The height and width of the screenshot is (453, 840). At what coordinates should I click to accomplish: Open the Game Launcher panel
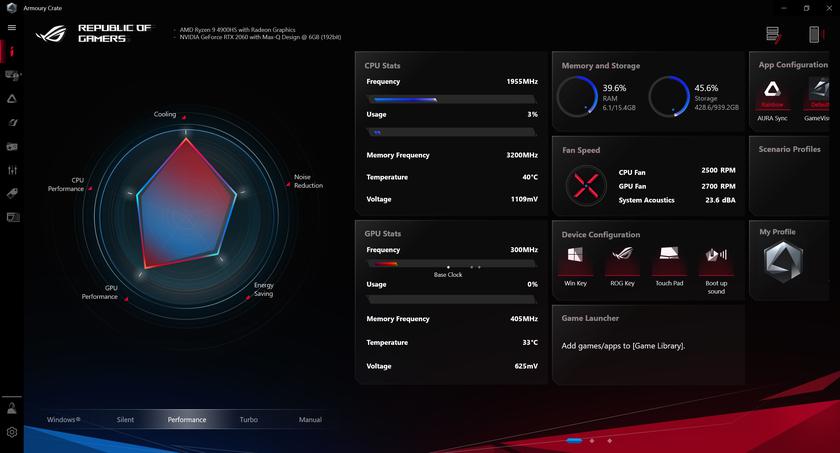tap(648, 344)
